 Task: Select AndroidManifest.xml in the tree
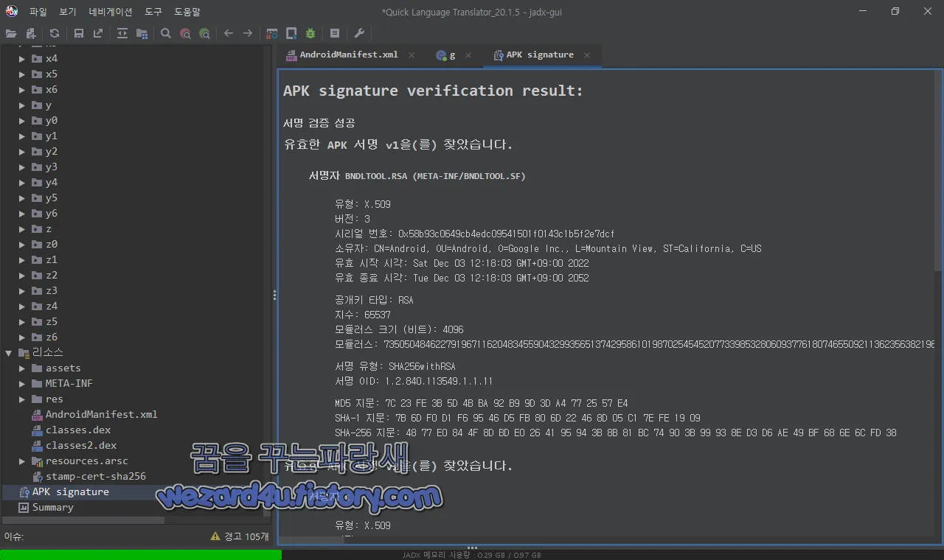pos(101,414)
